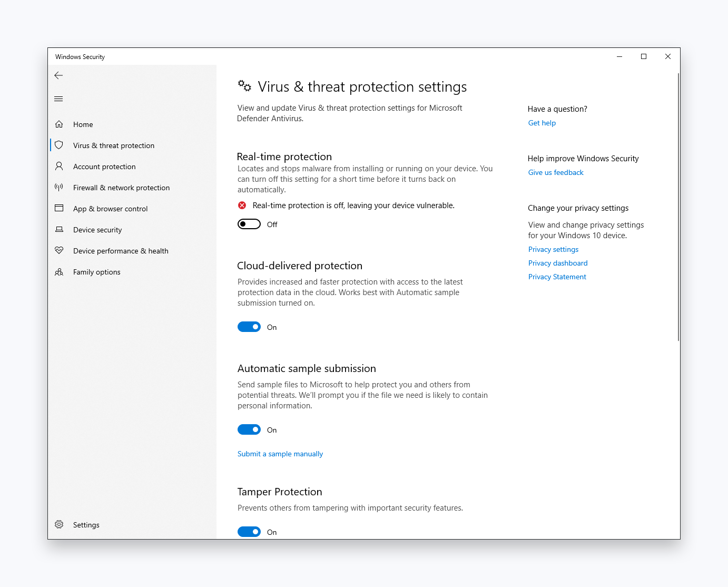This screenshot has width=728, height=587.
Task: Go to Home in sidebar
Action: coord(133,124)
